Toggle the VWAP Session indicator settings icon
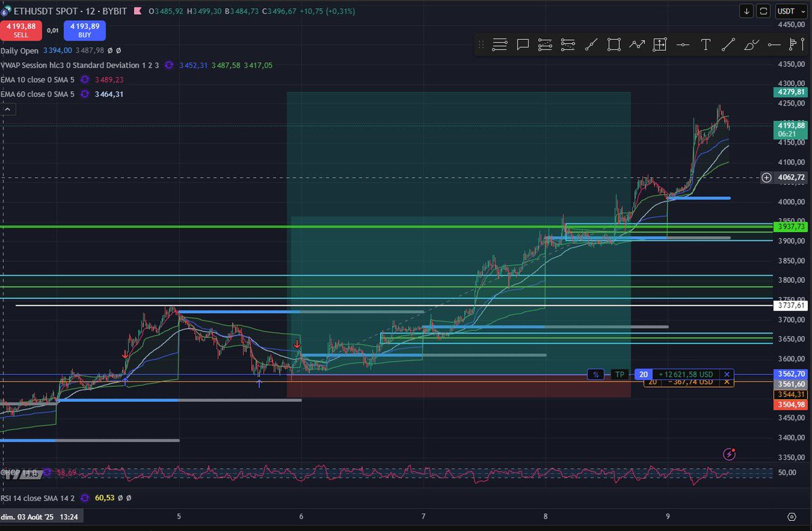This screenshot has width=812, height=531. click(169, 65)
